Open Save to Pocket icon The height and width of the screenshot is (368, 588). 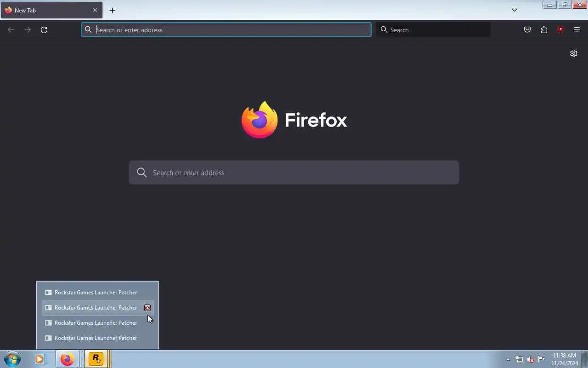coord(527,30)
